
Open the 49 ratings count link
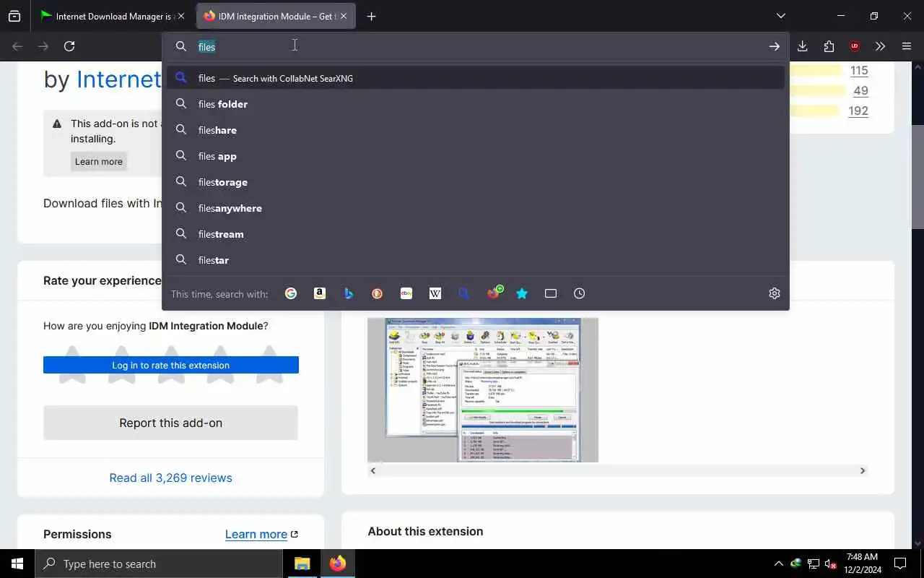pyautogui.click(x=860, y=90)
